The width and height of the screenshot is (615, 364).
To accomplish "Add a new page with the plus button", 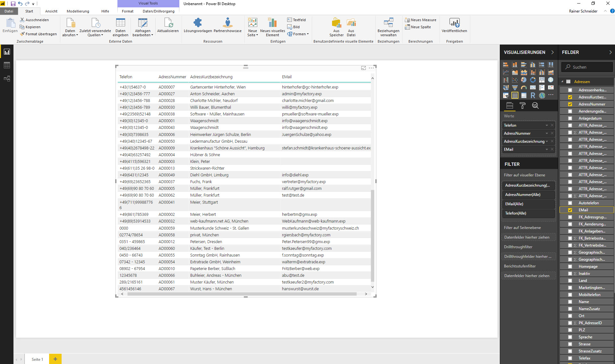I will click(55, 359).
